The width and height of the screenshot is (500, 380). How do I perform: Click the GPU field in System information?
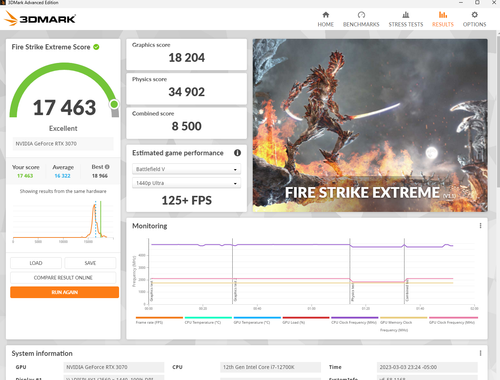pos(114,367)
